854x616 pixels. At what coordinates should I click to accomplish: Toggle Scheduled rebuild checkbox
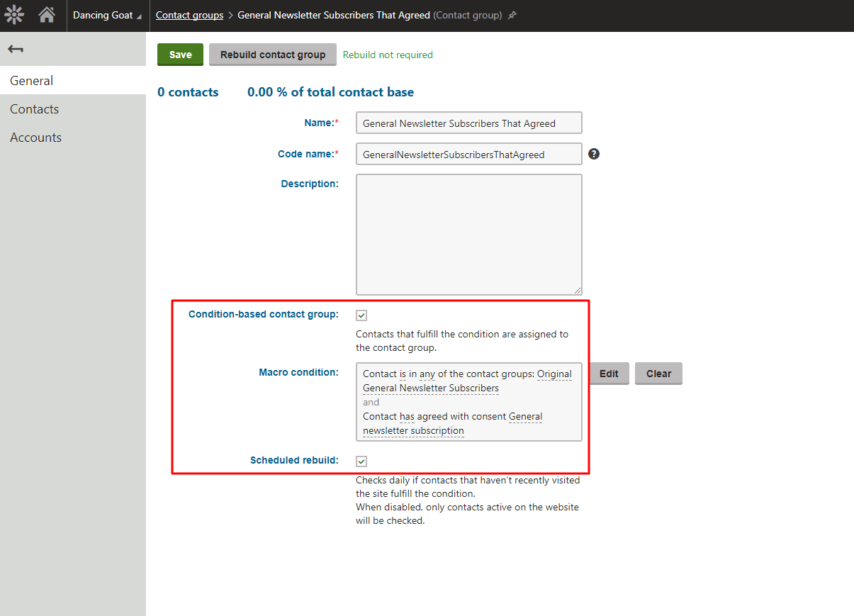[x=361, y=461]
